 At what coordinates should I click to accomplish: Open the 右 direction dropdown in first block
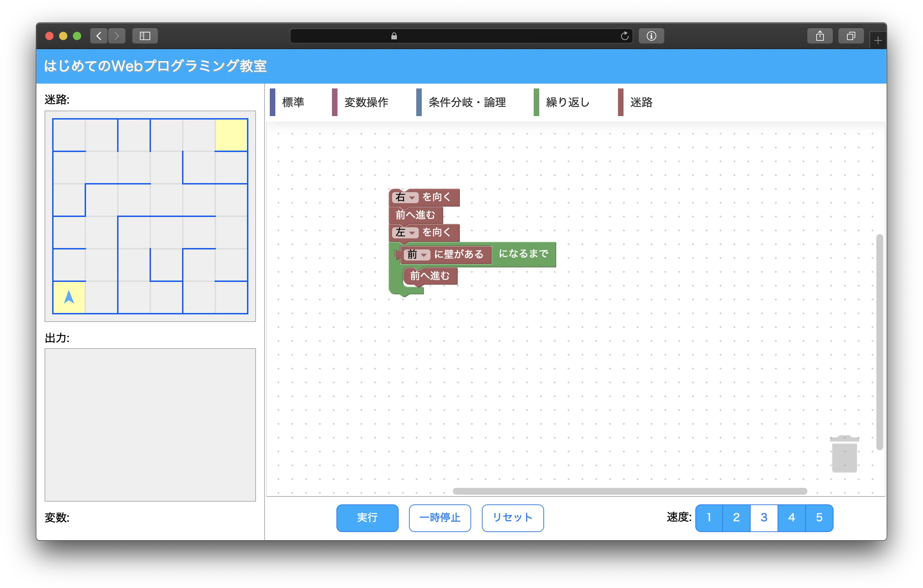(406, 197)
